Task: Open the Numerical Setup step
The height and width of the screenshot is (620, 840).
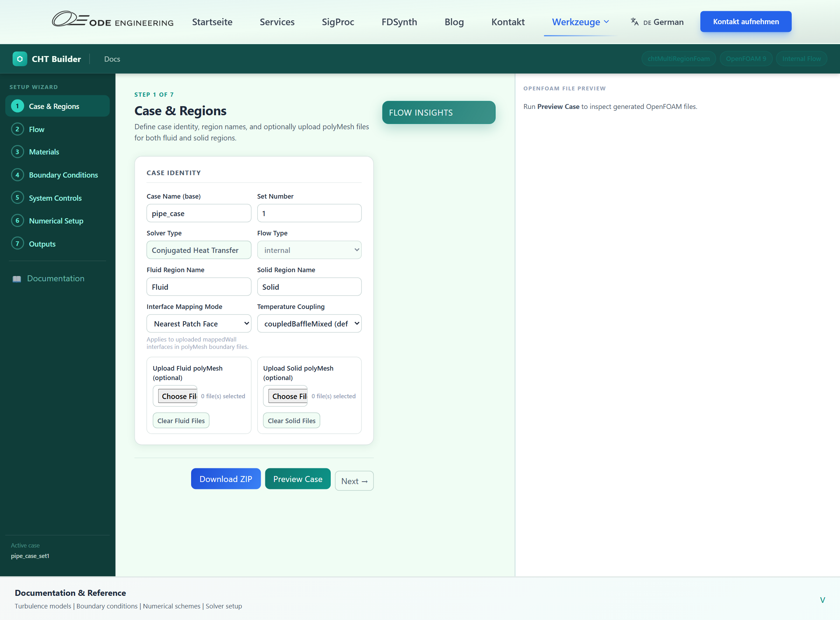Action: [x=56, y=221]
